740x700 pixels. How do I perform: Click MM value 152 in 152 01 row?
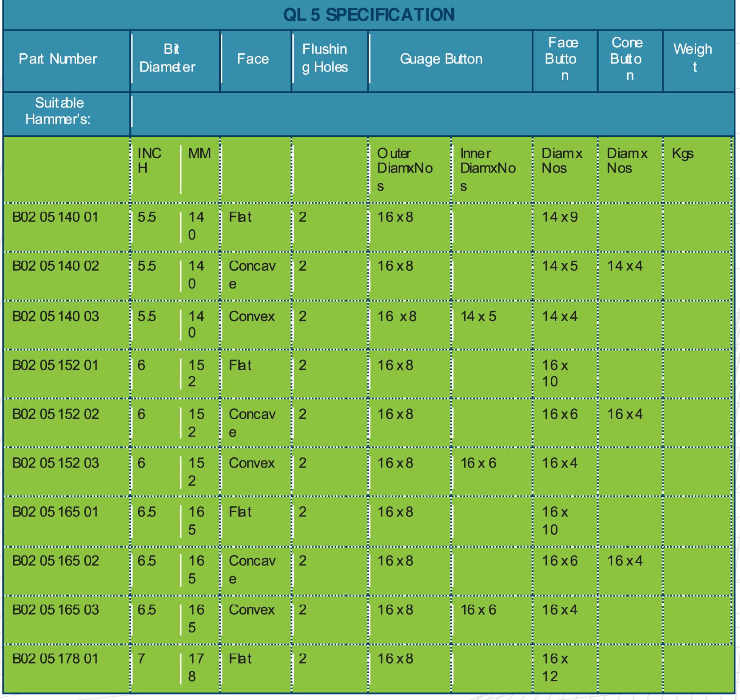(196, 373)
